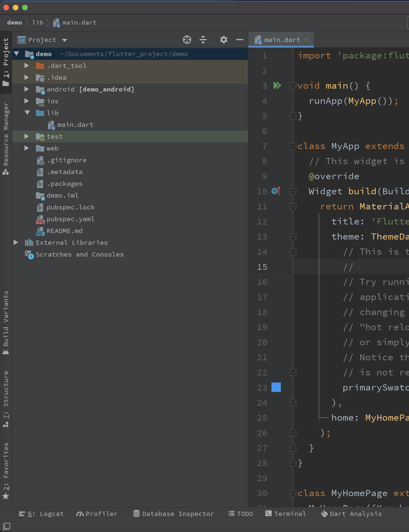Click the Collapse All icon in Project panel
Screen dimensions: 409x532
click(203, 40)
